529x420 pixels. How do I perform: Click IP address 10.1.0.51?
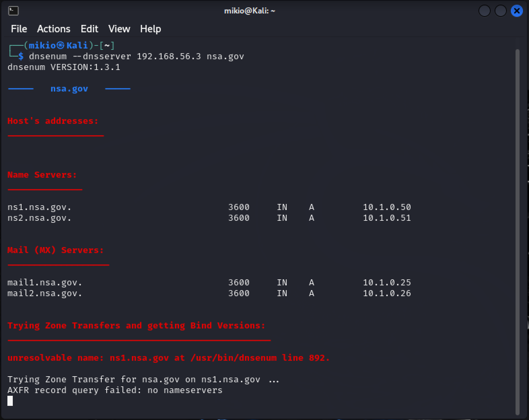387,218
